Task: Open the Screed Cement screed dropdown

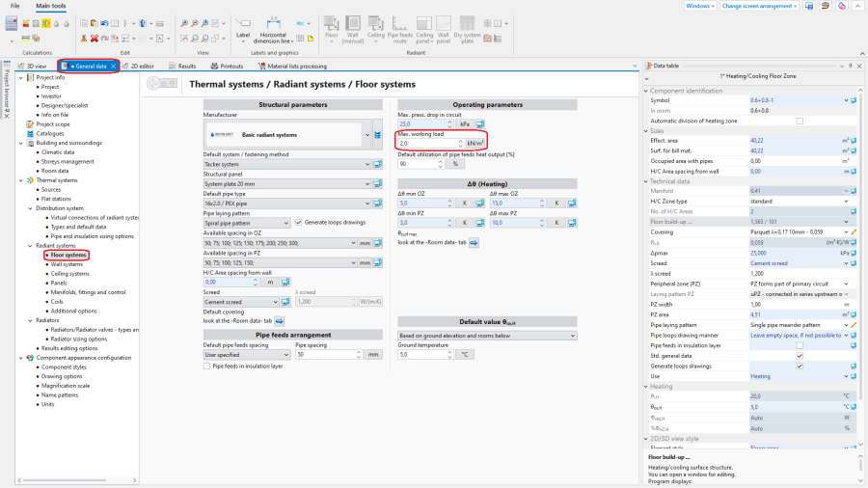Action: (241, 302)
